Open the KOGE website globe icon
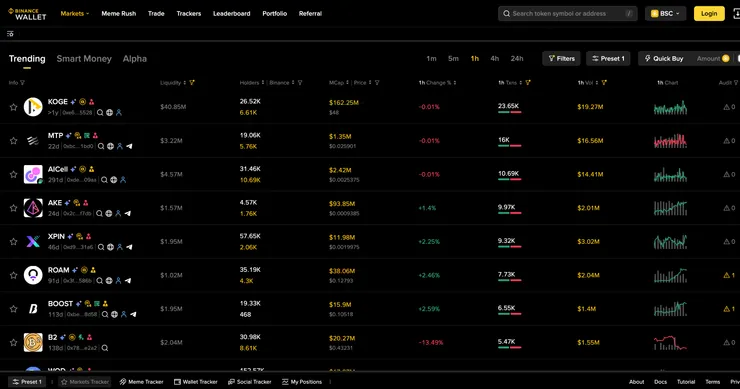740x389 pixels. (x=109, y=113)
